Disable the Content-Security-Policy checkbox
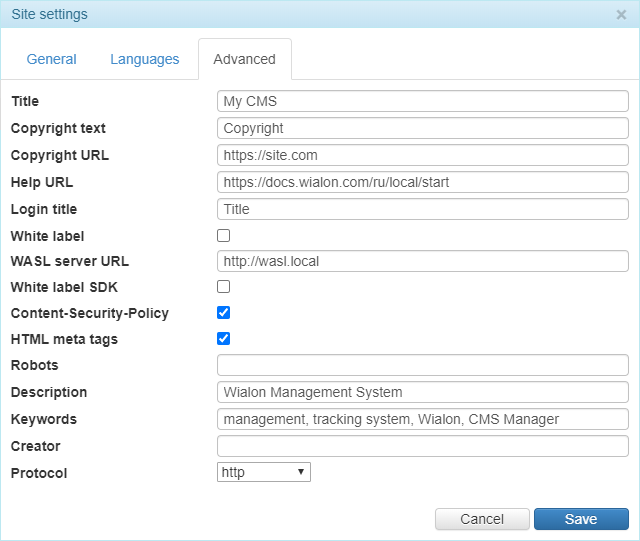 224,313
